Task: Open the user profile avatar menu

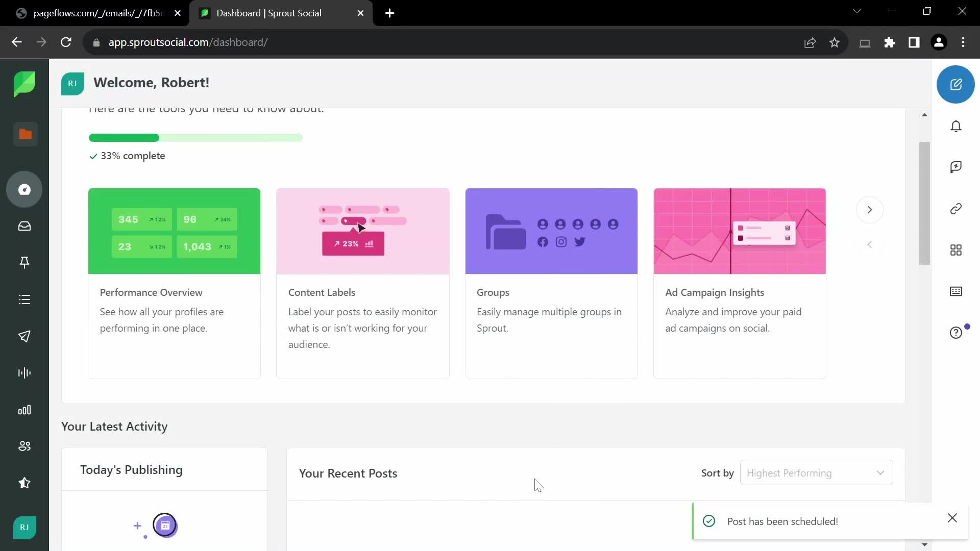Action: (24, 528)
